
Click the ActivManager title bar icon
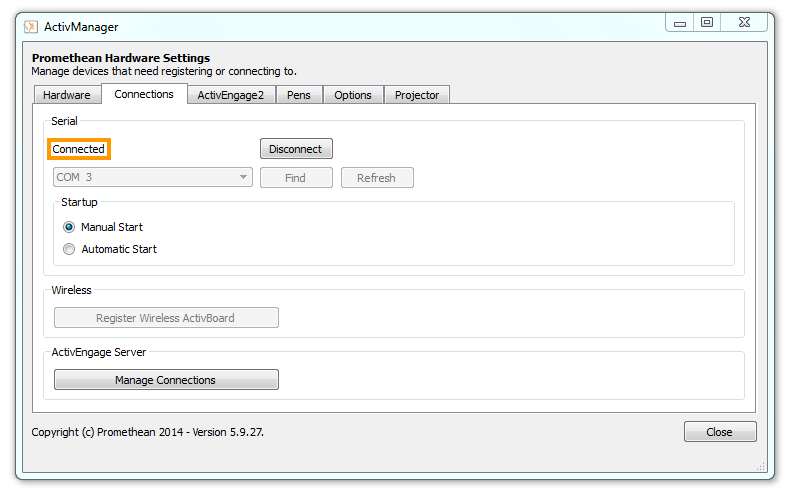pyautogui.click(x=31, y=26)
